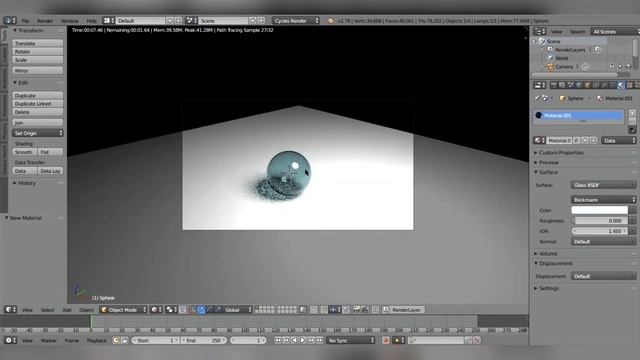Open the All Scenes outliner filter dropdown
The image size is (640, 360).
[x=616, y=31]
